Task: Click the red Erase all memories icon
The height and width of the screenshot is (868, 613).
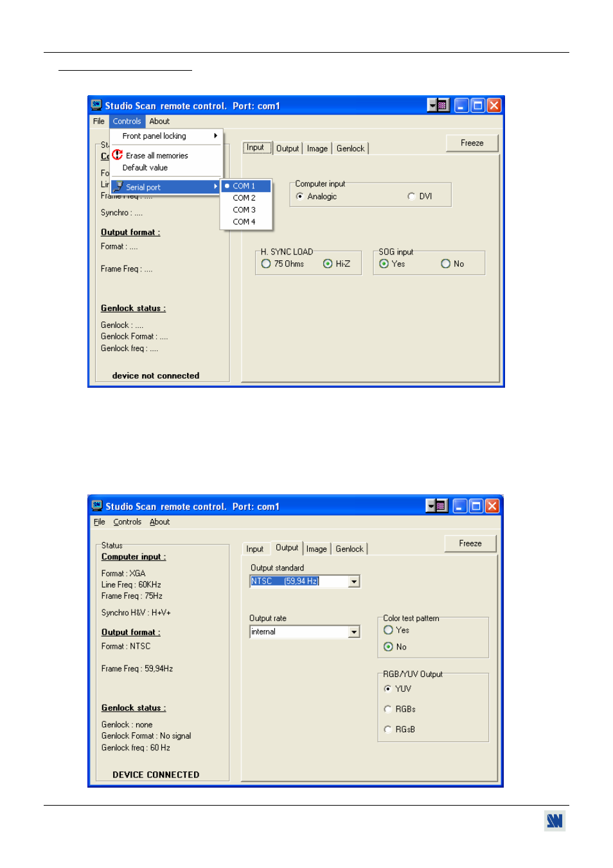Action: (118, 155)
